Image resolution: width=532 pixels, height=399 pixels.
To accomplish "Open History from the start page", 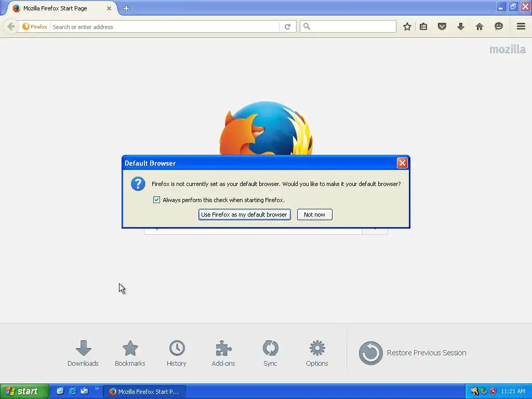I will coord(177,353).
